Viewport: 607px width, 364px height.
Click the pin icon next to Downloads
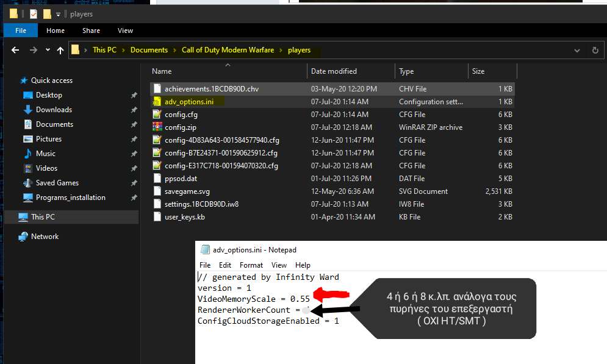[134, 110]
